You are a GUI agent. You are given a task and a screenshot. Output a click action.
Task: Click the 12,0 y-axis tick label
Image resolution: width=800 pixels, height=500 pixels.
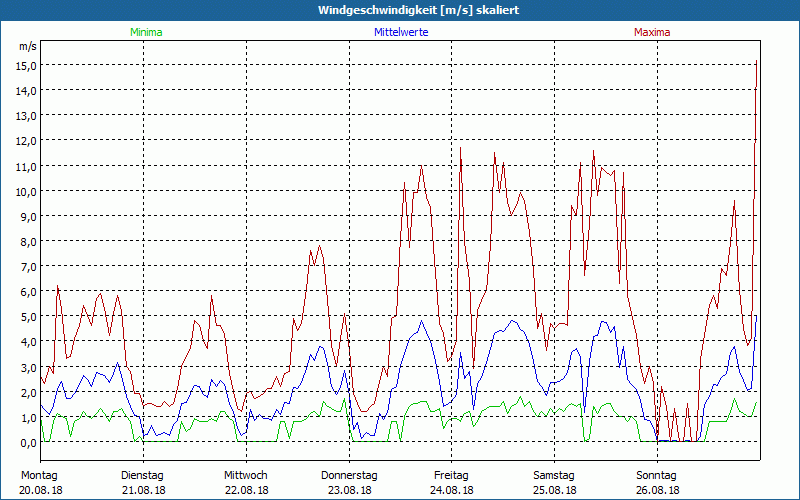point(26,141)
